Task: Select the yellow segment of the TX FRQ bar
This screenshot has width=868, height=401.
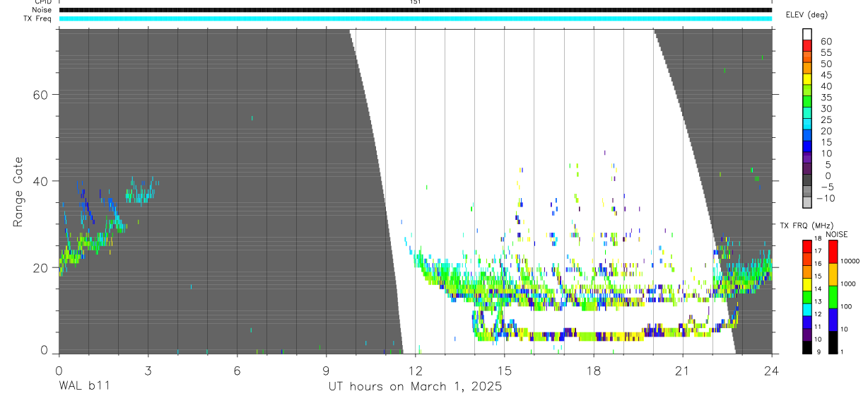Action: [x=807, y=284]
